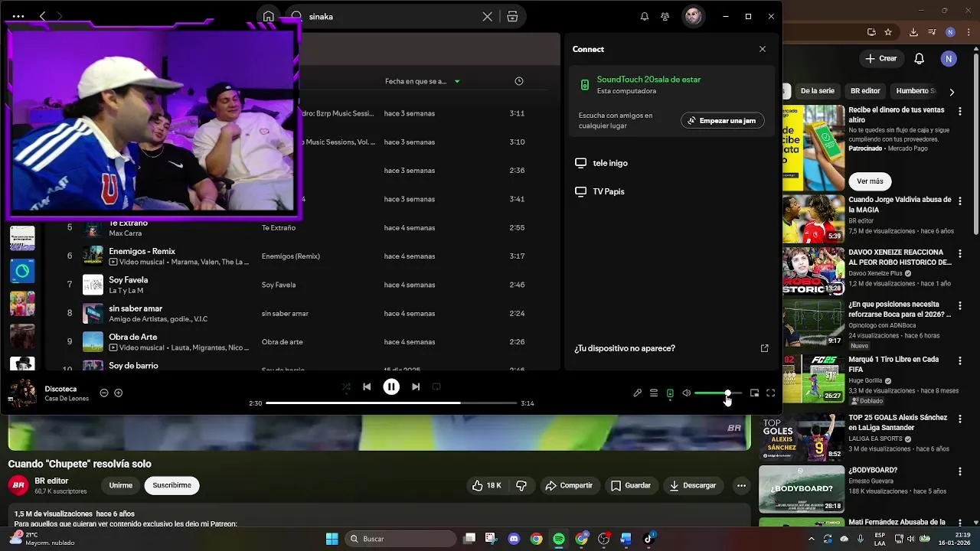Toggle repeat in Spotify player
Screen dimensions: 980x551
[436, 387]
